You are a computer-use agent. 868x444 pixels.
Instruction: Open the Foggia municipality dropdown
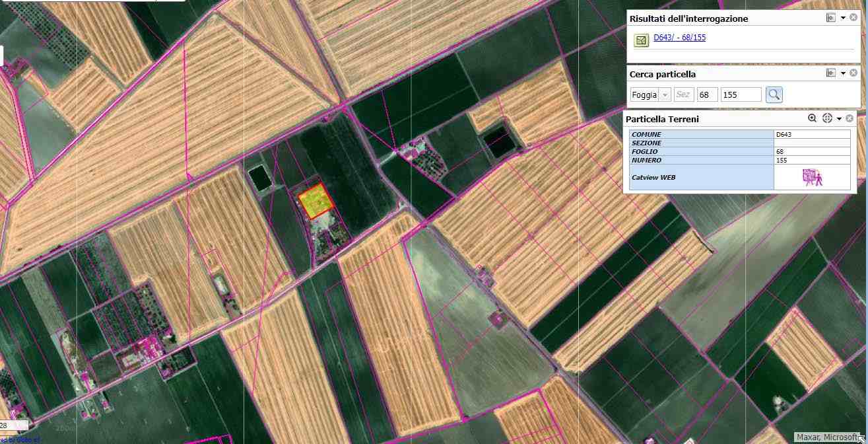(x=665, y=94)
